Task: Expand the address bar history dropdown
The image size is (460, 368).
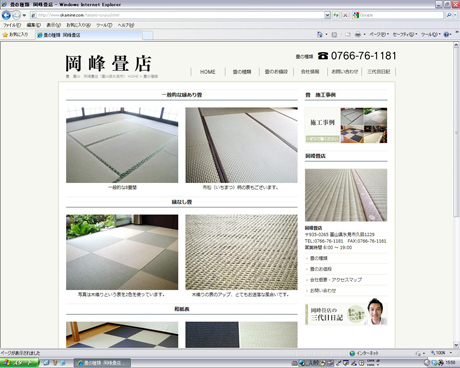Action: (x=327, y=15)
